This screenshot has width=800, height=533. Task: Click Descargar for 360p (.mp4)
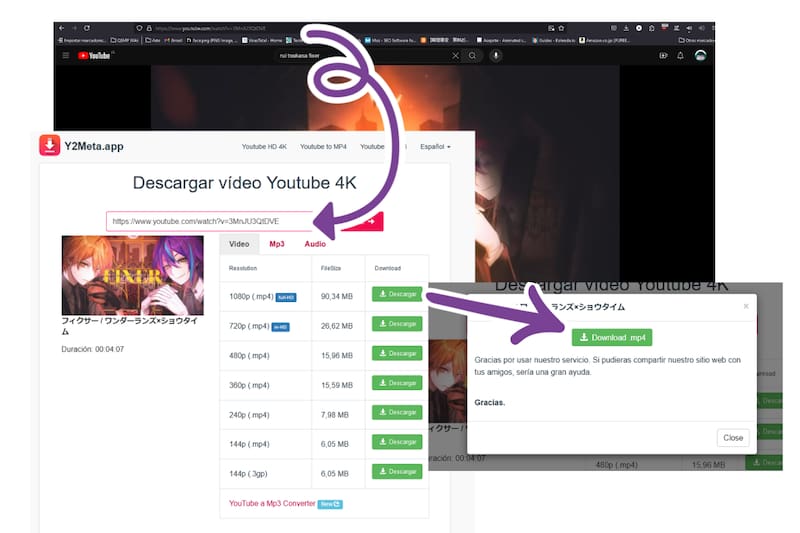click(x=397, y=383)
